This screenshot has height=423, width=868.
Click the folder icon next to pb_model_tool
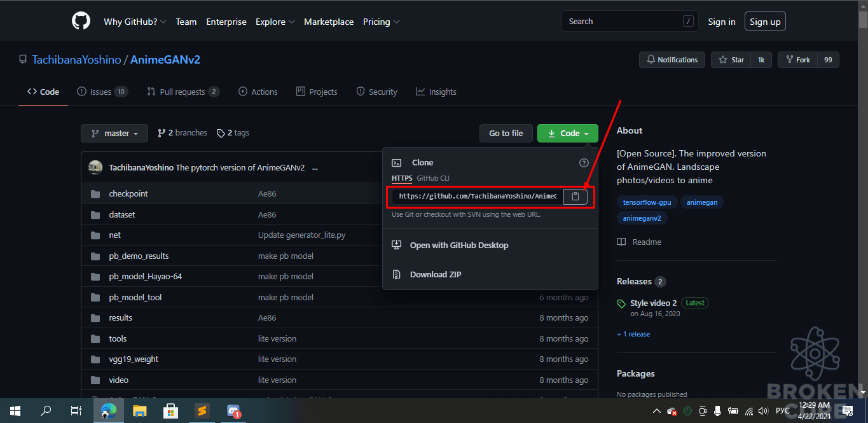[x=95, y=298]
